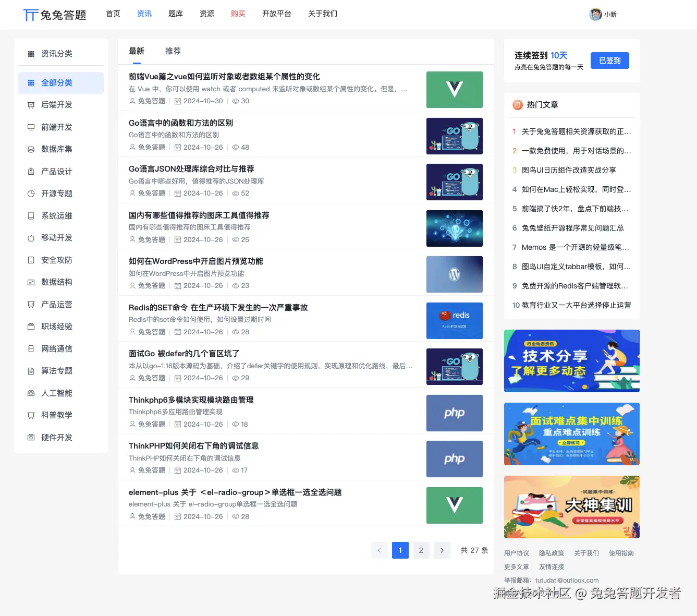Click the 小新 user avatar
Screen dimensions: 697x616
[x=595, y=14]
